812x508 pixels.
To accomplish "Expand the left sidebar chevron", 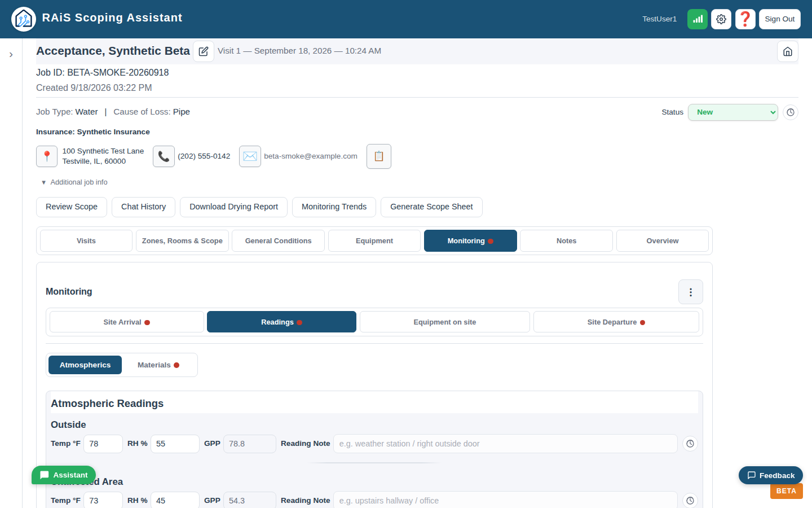I will [x=11, y=55].
